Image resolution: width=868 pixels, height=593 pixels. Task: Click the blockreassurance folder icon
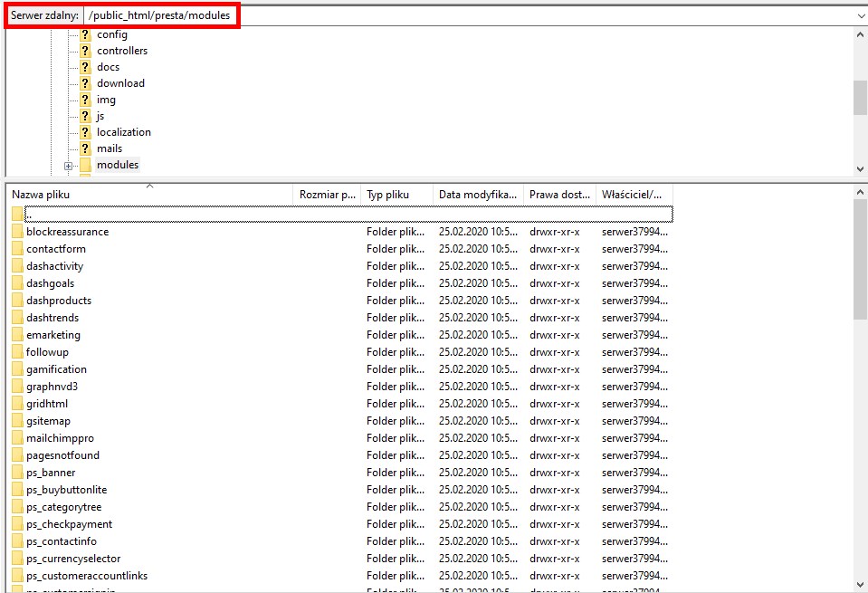coord(17,232)
